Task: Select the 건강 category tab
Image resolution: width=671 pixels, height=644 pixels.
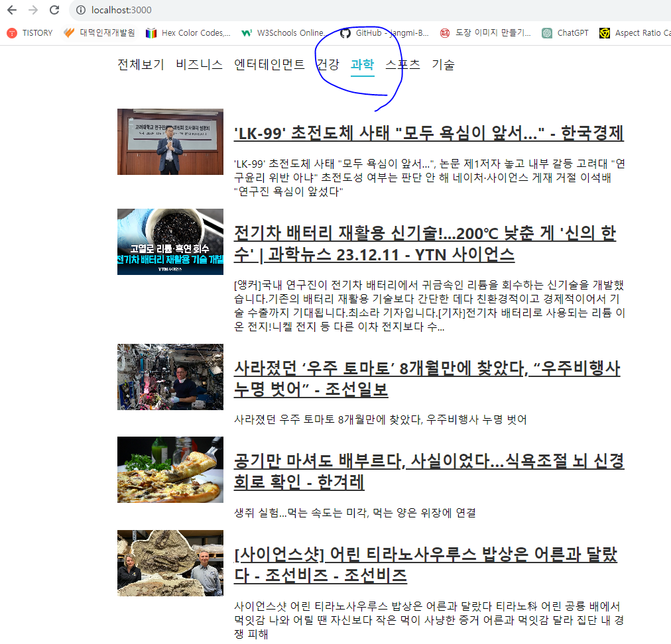Action: (328, 64)
